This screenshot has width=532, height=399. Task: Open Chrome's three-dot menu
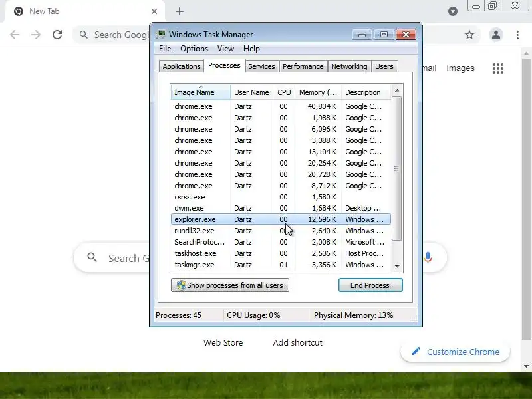[517, 35]
